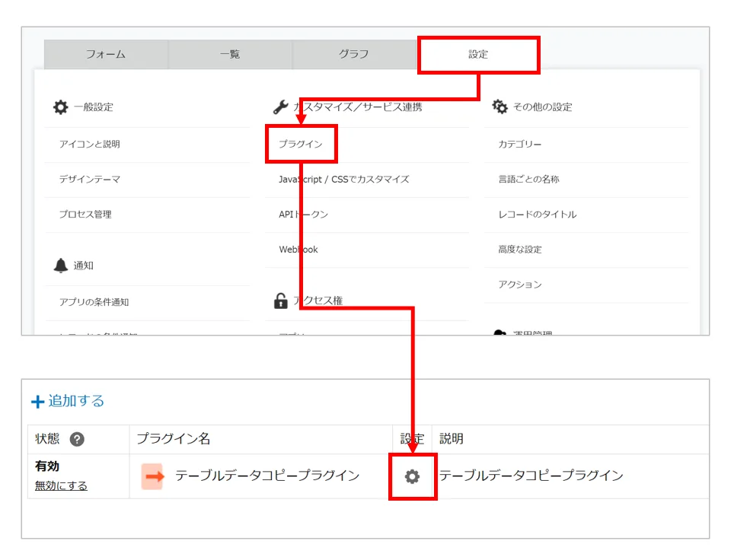Click the その他の設定 double-gear icon
Viewport: 734px width, 560px height.
499,107
